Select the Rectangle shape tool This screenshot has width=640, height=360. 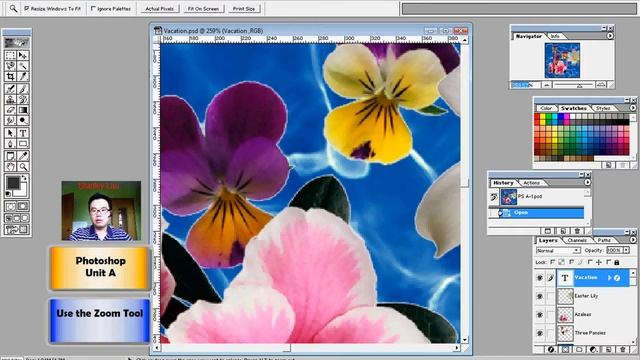(23, 144)
